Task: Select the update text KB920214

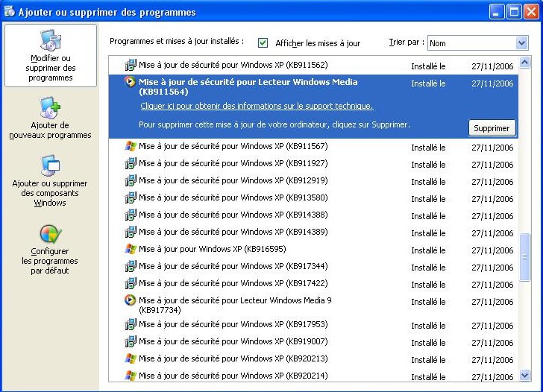Action: click(233, 376)
